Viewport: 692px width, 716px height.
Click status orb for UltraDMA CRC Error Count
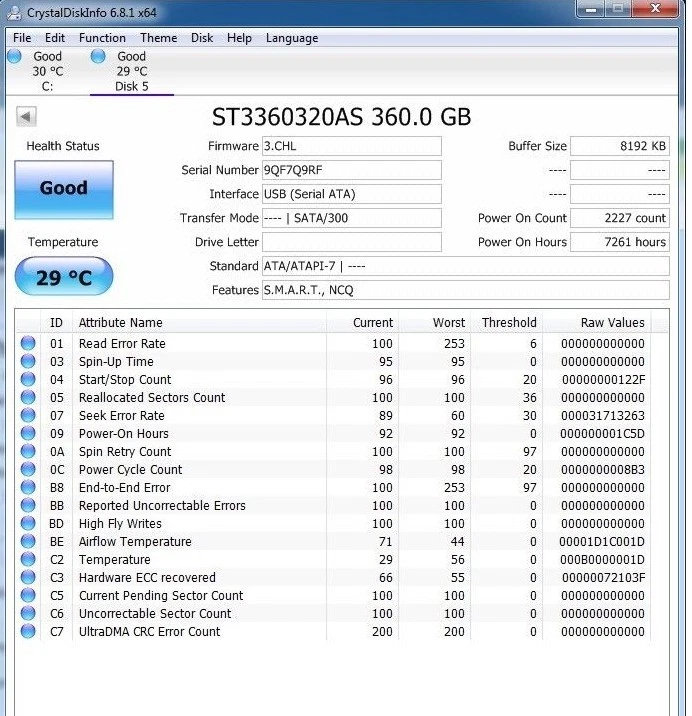[x=28, y=632]
